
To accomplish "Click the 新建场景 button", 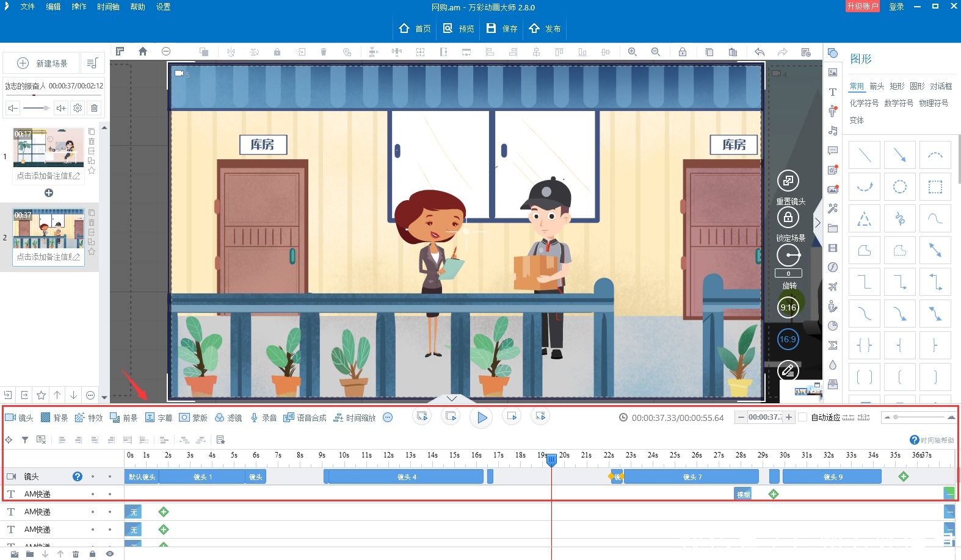I will coord(42,63).
